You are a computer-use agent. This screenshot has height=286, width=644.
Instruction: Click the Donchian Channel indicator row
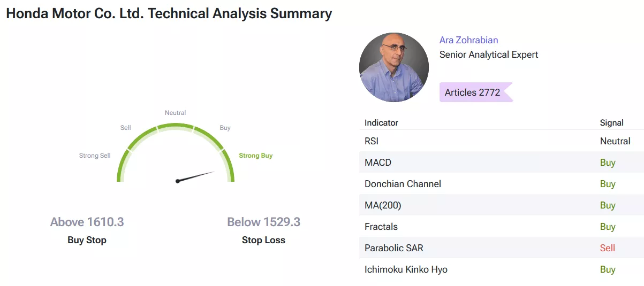coord(501,184)
